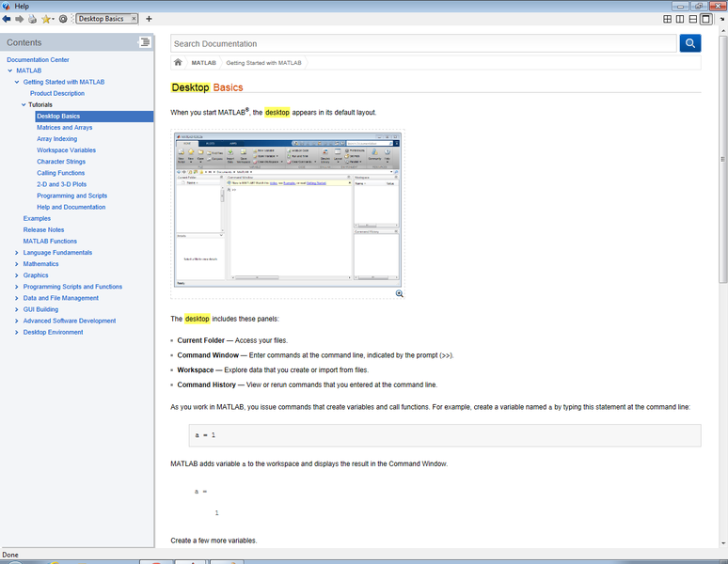Switch to single document layout
Screen dimensions: 728x564
coord(705,19)
